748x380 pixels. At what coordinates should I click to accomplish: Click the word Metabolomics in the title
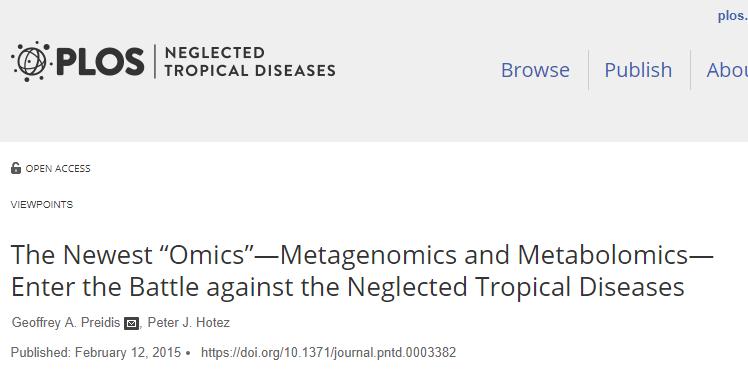point(603,255)
